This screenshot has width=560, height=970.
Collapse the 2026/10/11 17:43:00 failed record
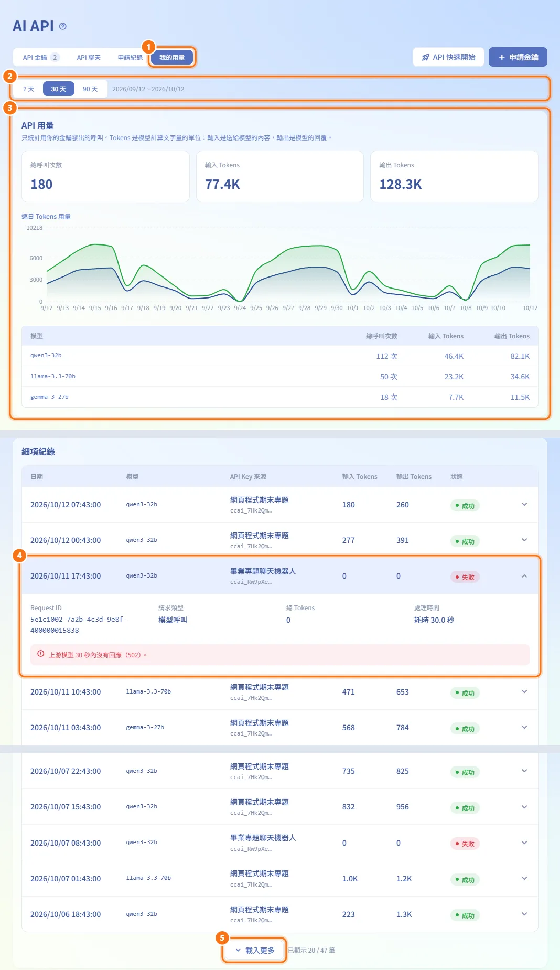tap(524, 576)
